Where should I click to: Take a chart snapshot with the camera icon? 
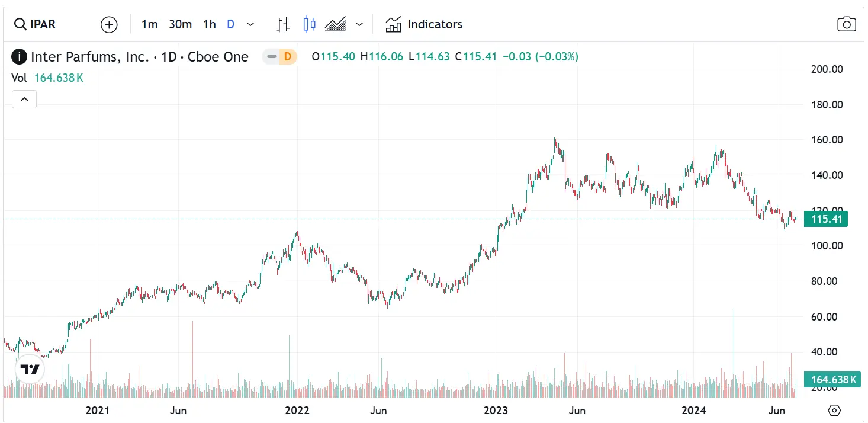pyautogui.click(x=847, y=24)
